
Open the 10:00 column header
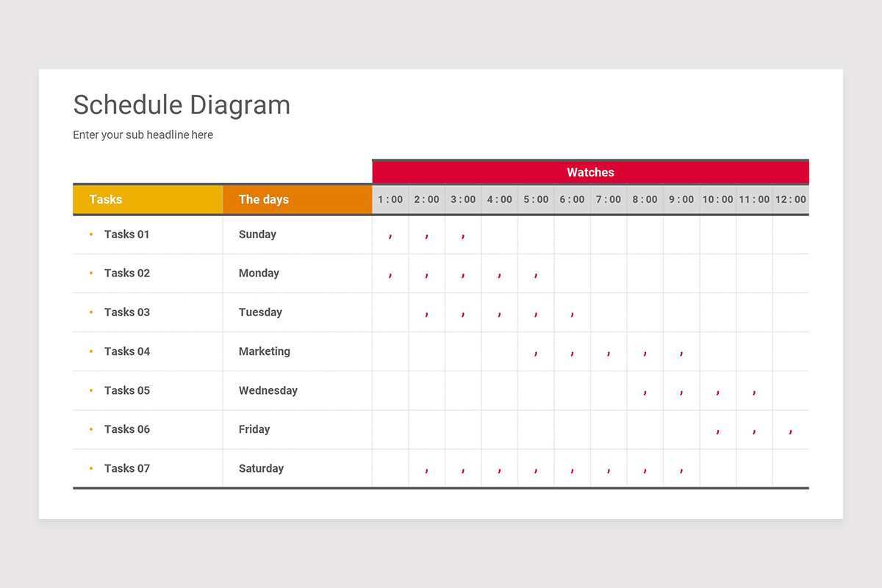click(x=717, y=198)
